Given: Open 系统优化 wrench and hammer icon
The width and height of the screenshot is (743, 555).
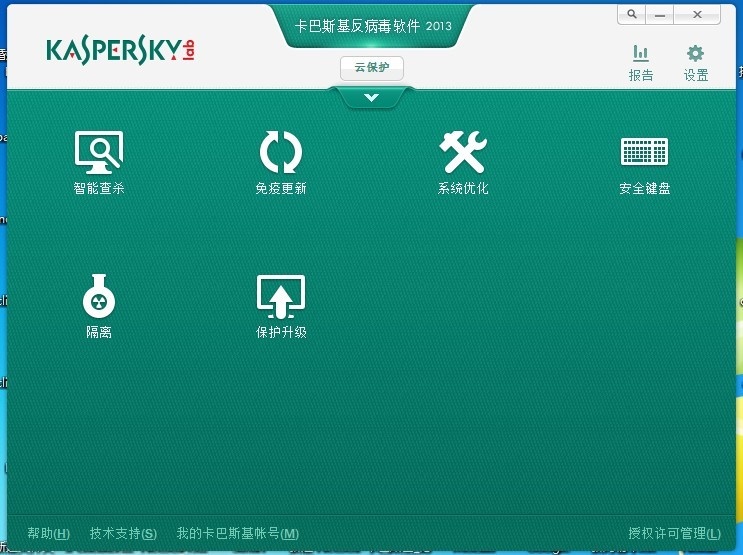Looking at the screenshot, I should click(463, 152).
